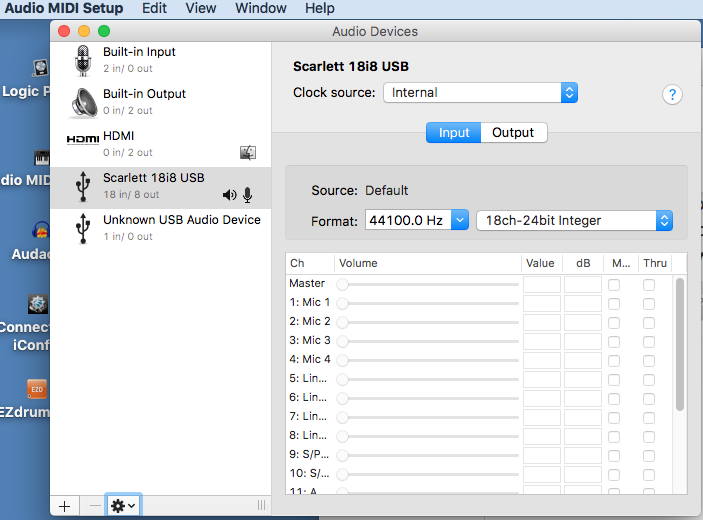The width and height of the screenshot is (703, 520).
Task: Open the Clock source dropdown
Action: (480, 93)
